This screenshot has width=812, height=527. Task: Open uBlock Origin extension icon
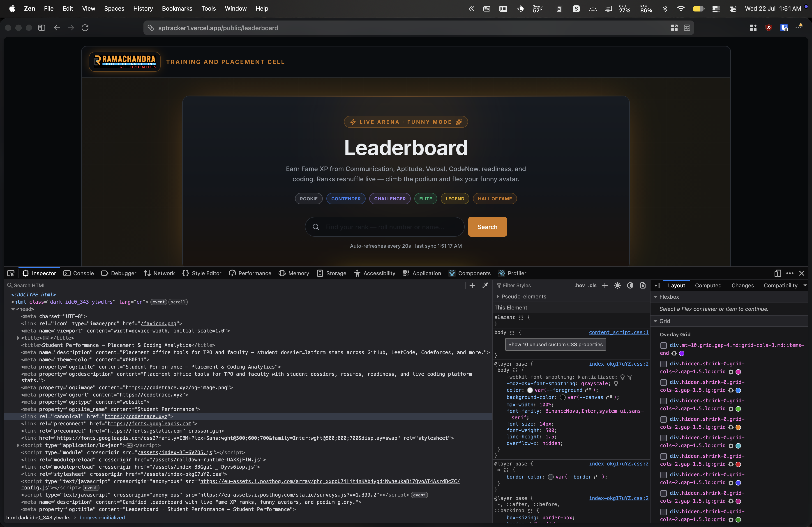tap(769, 27)
